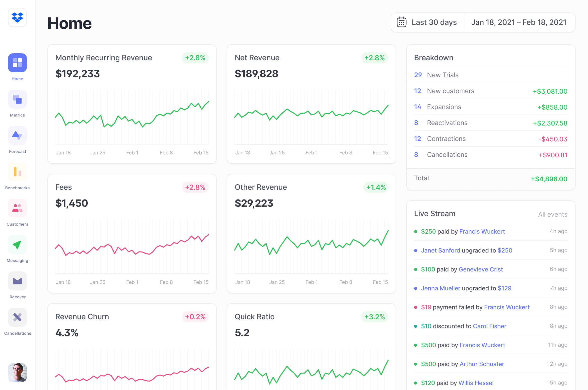The image size is (588, 390).
Task: Open the Forecast sidebar icon
Action: [x=17, y=135]
